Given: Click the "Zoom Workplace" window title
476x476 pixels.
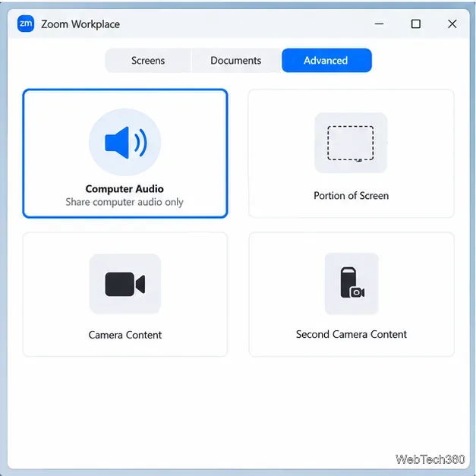Looking at the screenshot, I should click(80, 24).
